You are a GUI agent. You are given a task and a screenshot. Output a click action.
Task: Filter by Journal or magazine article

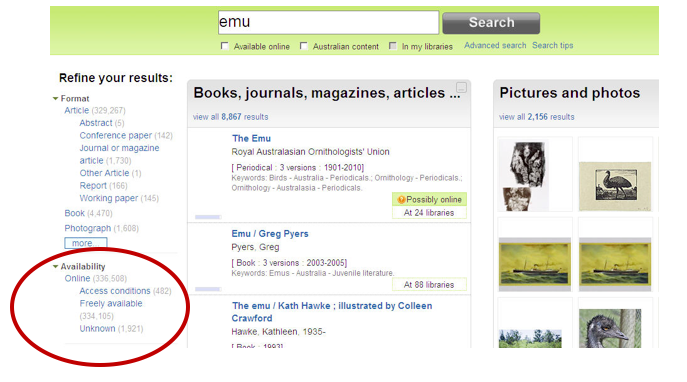[119, 154]
